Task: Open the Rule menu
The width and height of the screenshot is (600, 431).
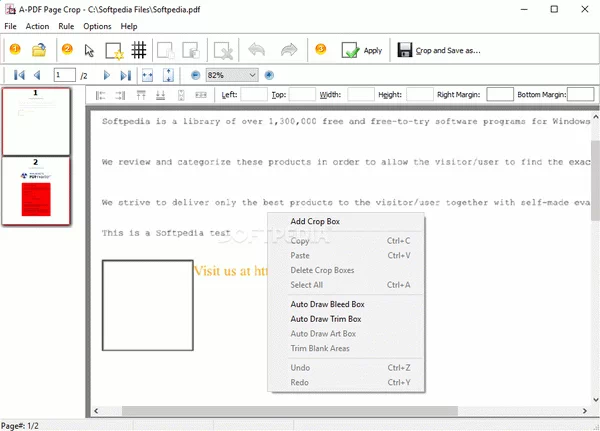Action: tap(66, 26)
